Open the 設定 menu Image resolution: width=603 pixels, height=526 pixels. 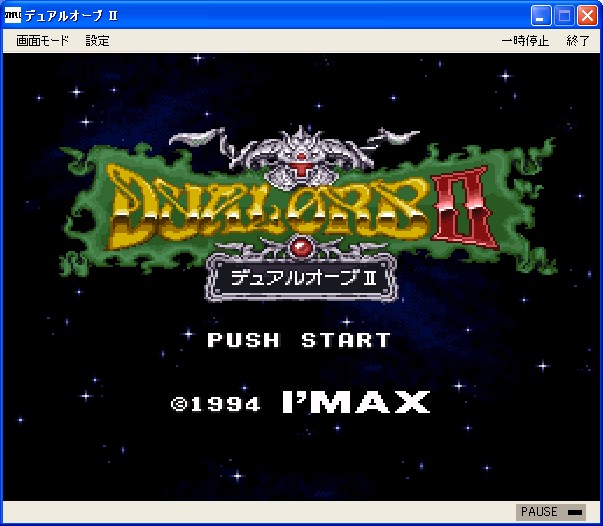pyautogui.click(x=97, y=40)
